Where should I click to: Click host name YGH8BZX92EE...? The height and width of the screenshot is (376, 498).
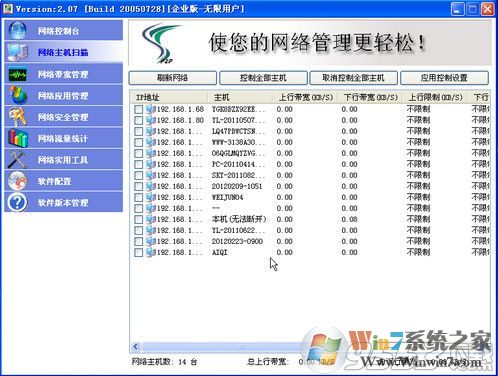tap(239, 109)
